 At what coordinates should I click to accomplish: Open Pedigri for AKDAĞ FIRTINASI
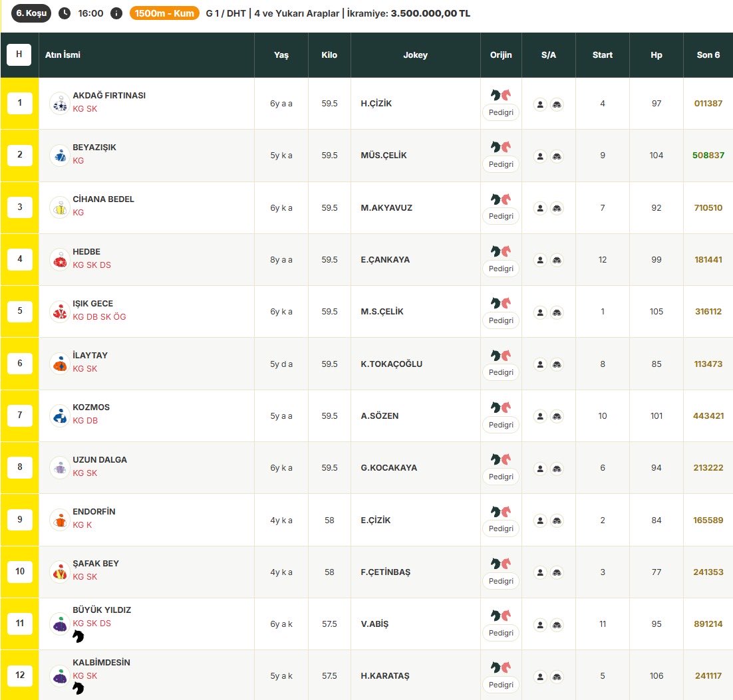[x=501, y=112]
